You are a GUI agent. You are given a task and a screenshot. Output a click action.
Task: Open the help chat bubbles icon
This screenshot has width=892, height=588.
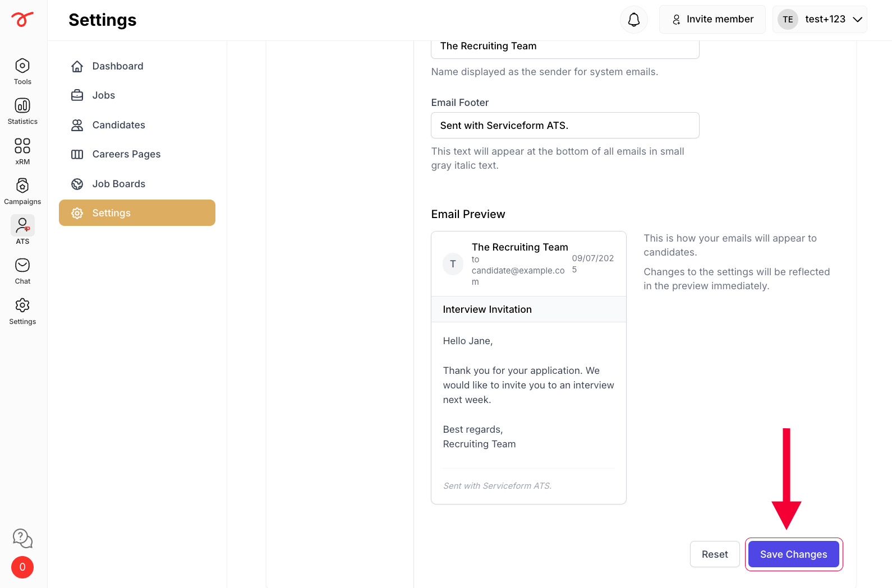tap(22, 539)
